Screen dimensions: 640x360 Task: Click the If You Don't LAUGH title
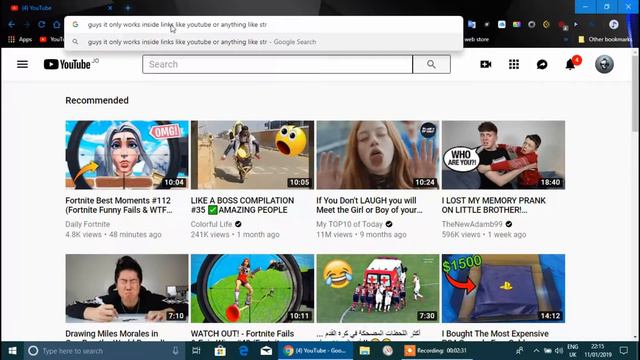369,205
